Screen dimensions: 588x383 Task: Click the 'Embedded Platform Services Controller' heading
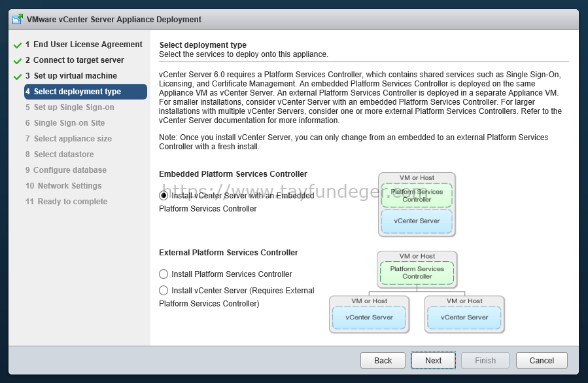click(233, 174)
